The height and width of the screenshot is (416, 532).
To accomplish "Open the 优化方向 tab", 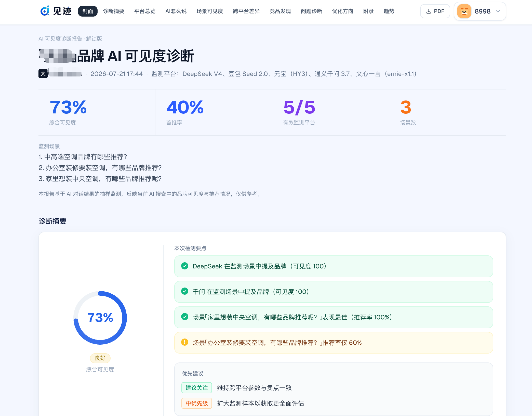I will [x=343, y=11].
